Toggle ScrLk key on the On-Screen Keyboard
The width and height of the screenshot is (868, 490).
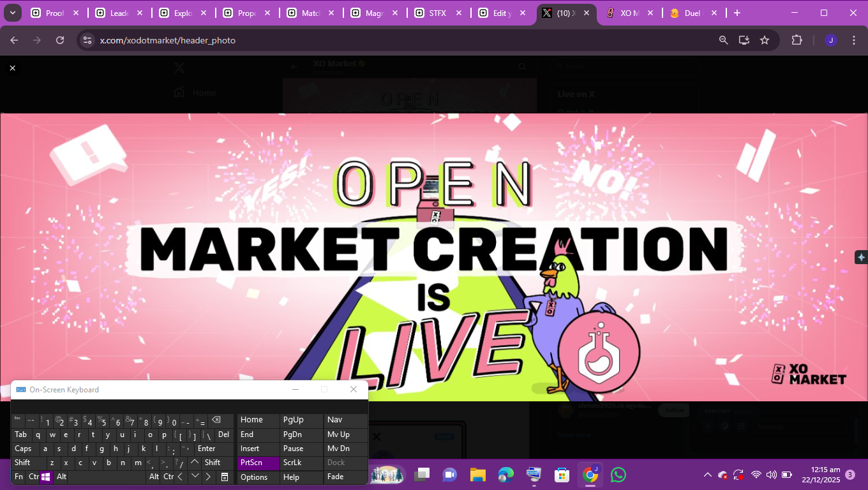[293, 463]
